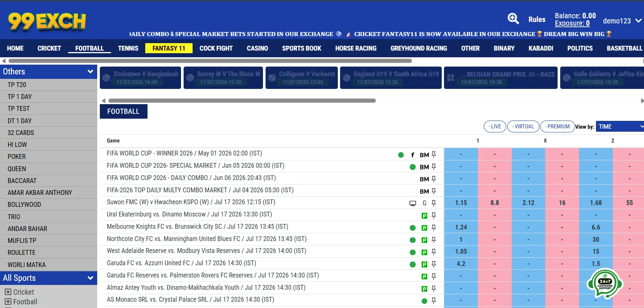The height and width of the screenshot is (308, 644).
Task: Click the TV icon on Suwon FMC v Hwacheon row
Action: point(413,203)
